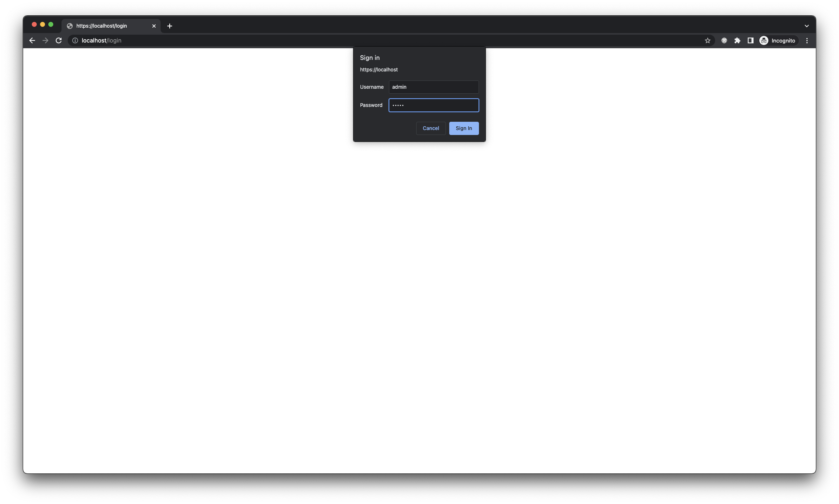839x504 pixels.
Task: Open Chrome three-dot menu
Action: 807,40
